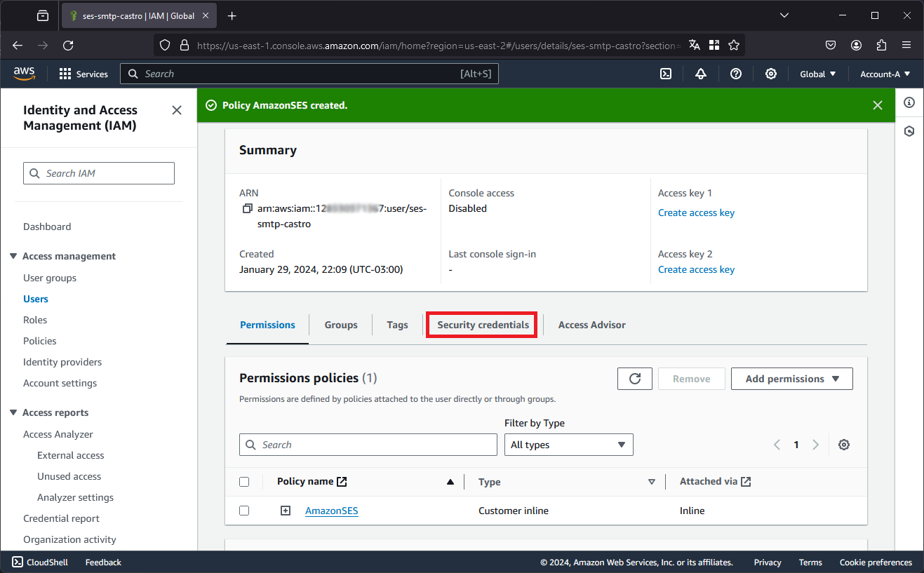Open the Firefox account icon

point(857,45)
